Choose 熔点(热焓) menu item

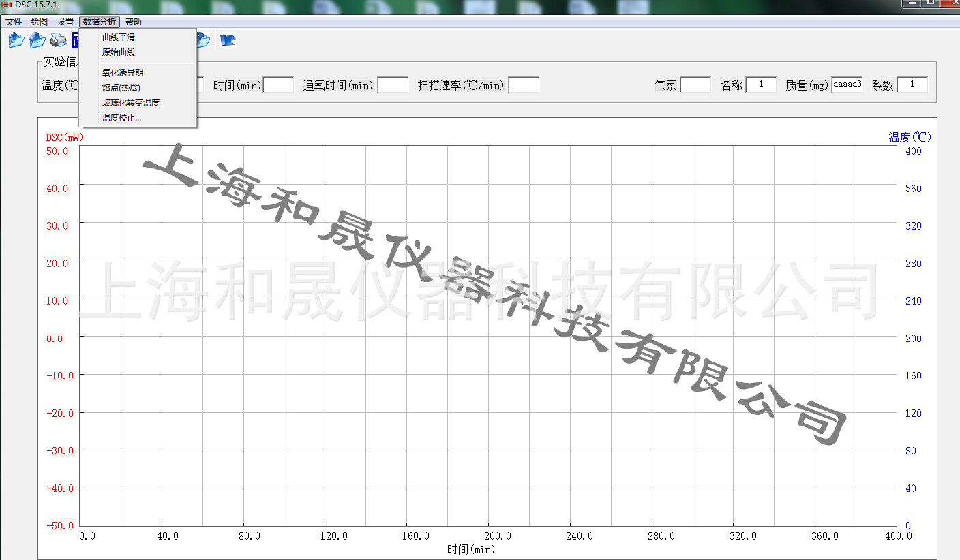pyautogui.click(x=121, y=88)
